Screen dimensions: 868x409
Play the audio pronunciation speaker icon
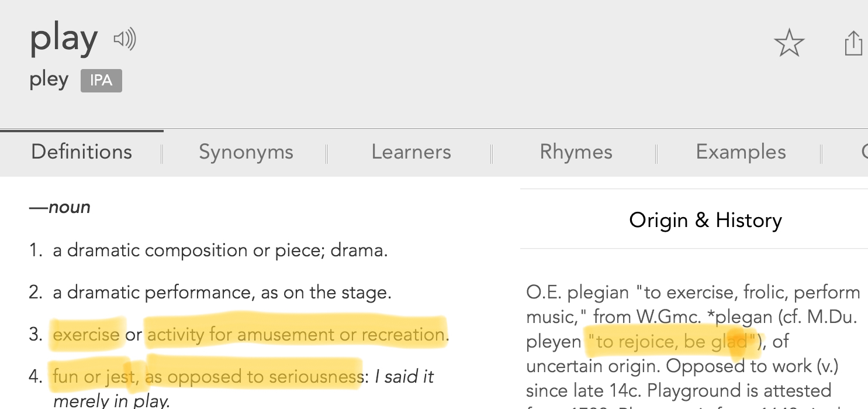coord(125,40)
